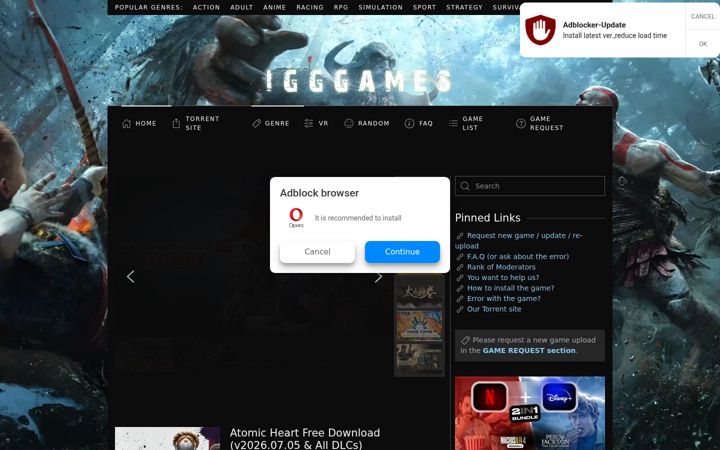Click the FAQ info icon
This screenshot has width=720, height=450.
click(x=409, y=124)
